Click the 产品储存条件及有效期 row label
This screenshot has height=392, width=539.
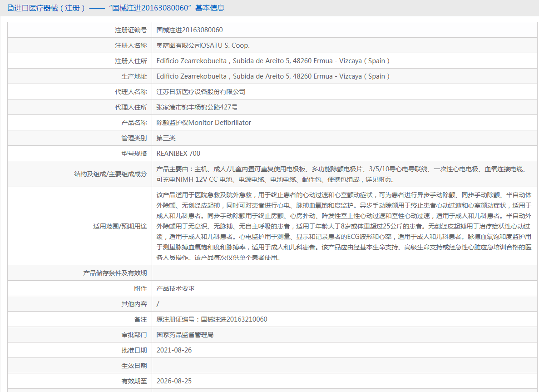pos(115,273)
